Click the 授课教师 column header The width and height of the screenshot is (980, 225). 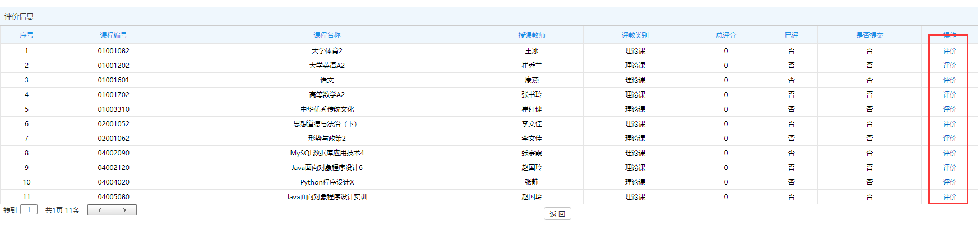click(x=531, y=35)
